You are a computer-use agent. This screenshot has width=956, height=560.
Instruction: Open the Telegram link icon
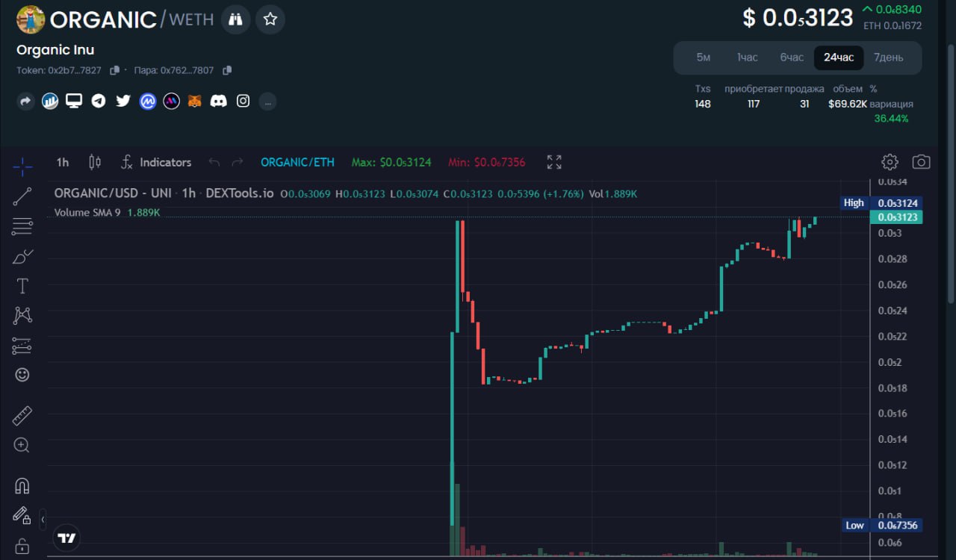[99, 101]
